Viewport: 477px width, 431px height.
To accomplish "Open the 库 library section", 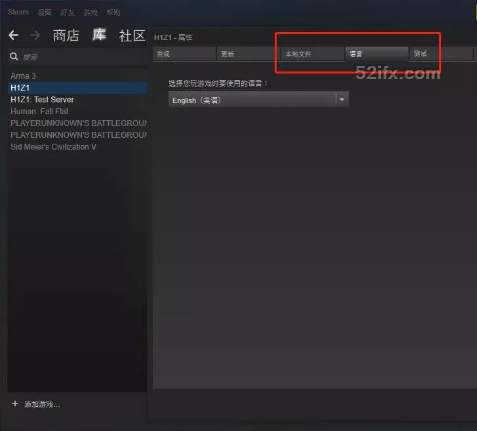I will coord(99,35).
